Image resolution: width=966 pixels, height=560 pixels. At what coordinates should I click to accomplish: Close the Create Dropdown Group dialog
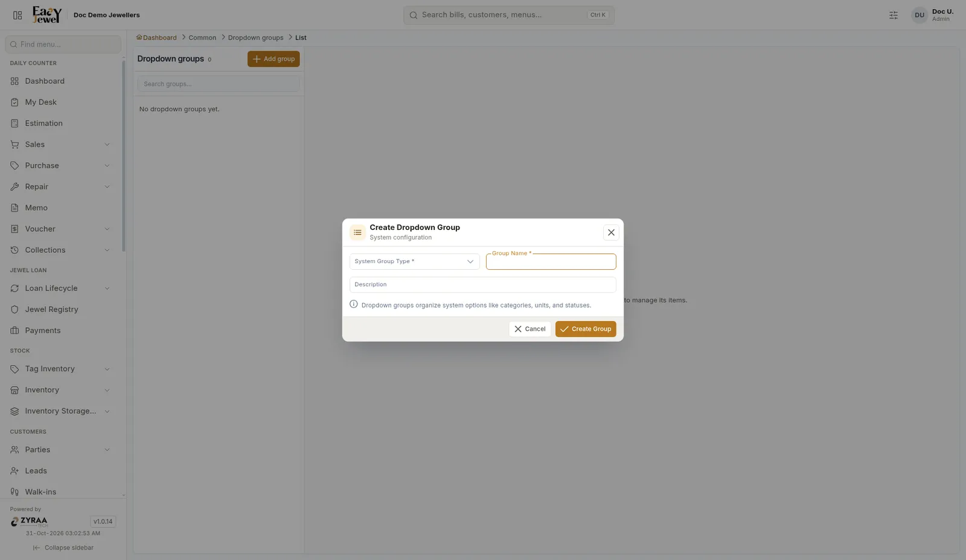pyautogui.click(x=611, y=232)
